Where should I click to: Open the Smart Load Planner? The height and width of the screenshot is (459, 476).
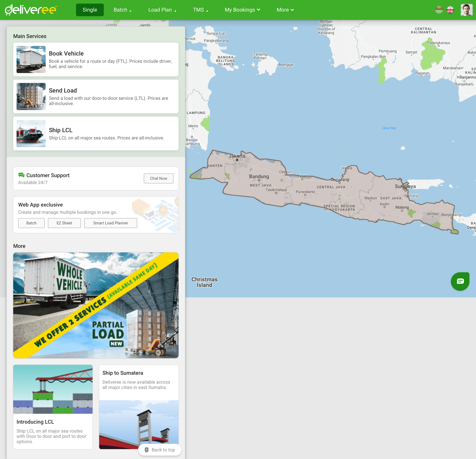111,223
